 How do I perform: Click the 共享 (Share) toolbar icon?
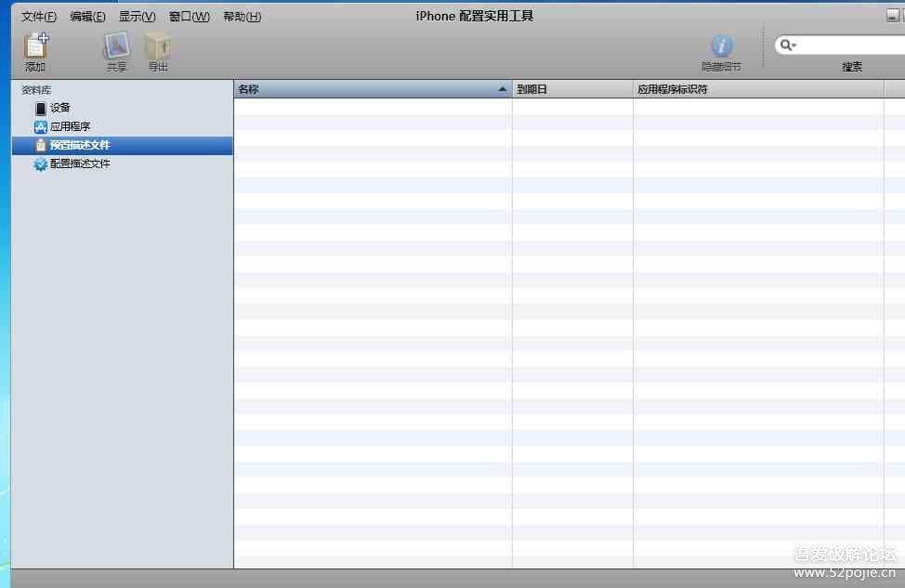tap(116, 46)
